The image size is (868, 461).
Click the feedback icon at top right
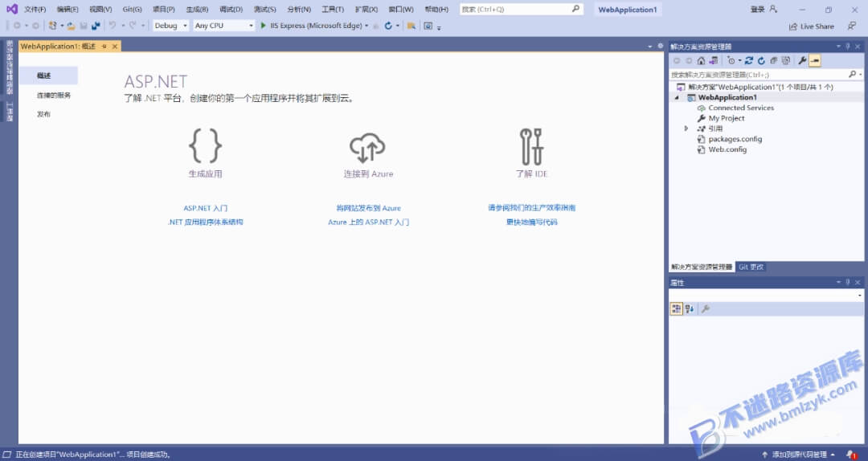point(851,26)
